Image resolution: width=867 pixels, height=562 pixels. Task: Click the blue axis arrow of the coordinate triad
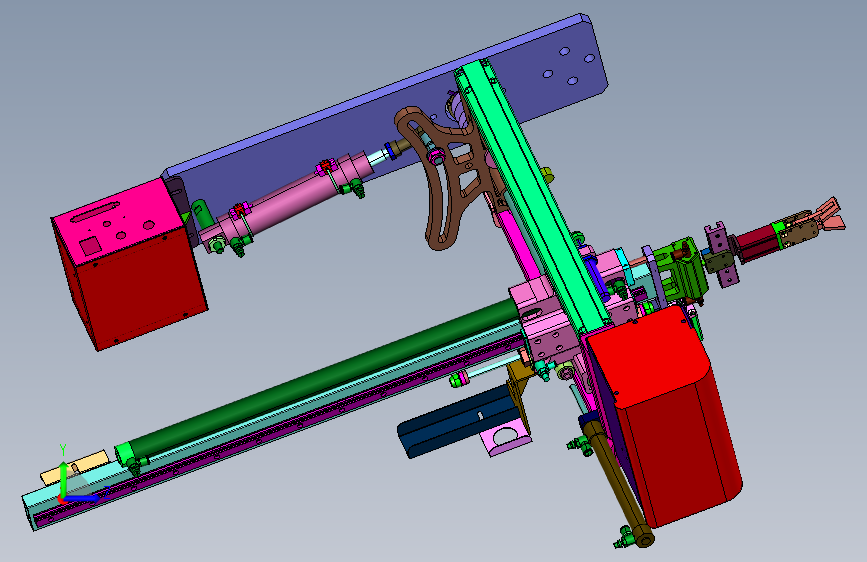82,498
